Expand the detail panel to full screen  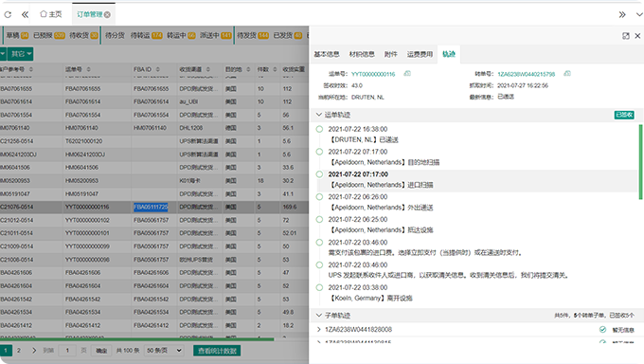[x=626, y=36]
